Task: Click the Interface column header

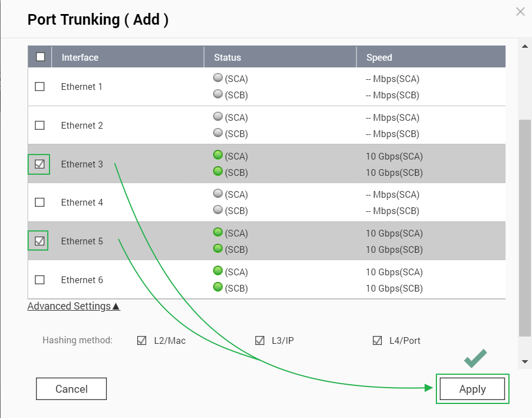Action: (80, 57)
